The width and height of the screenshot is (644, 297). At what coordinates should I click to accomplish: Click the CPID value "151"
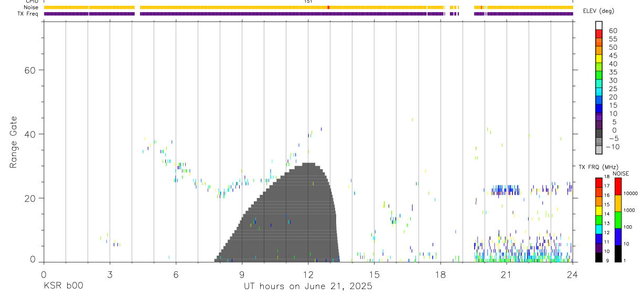click(x=308, y=2)
